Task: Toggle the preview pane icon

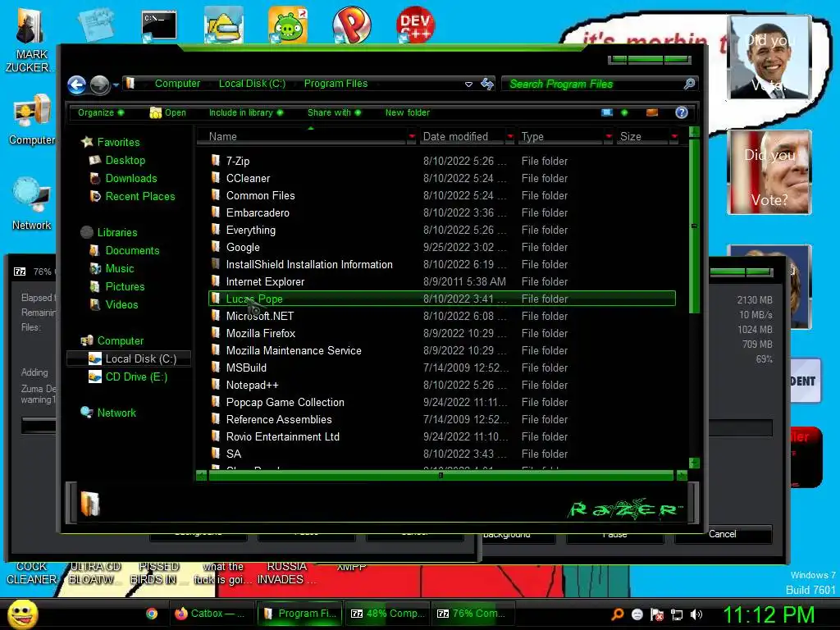Action: pos(652,112)
